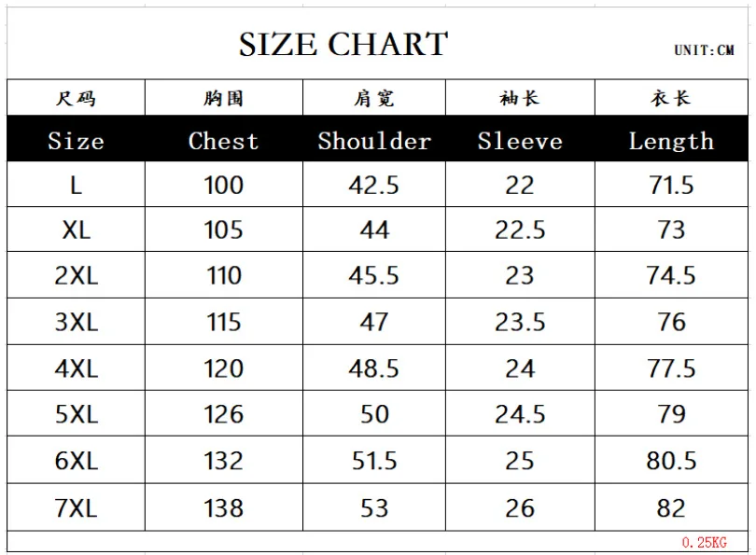This screenshot has height=555, width=756.
Task: Select the Chest column header
Action: coord(223,141)
